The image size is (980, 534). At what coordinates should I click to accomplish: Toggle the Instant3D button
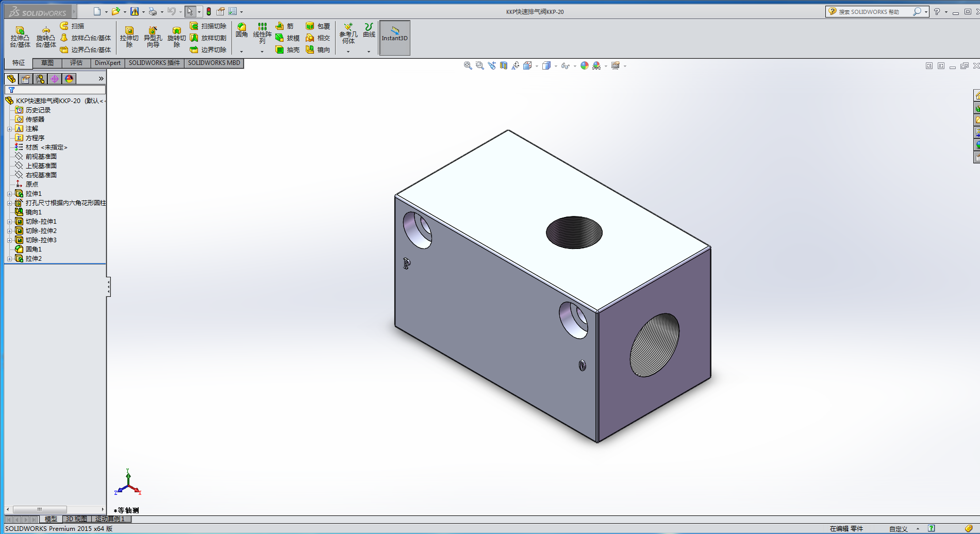(x=395, y=38)
